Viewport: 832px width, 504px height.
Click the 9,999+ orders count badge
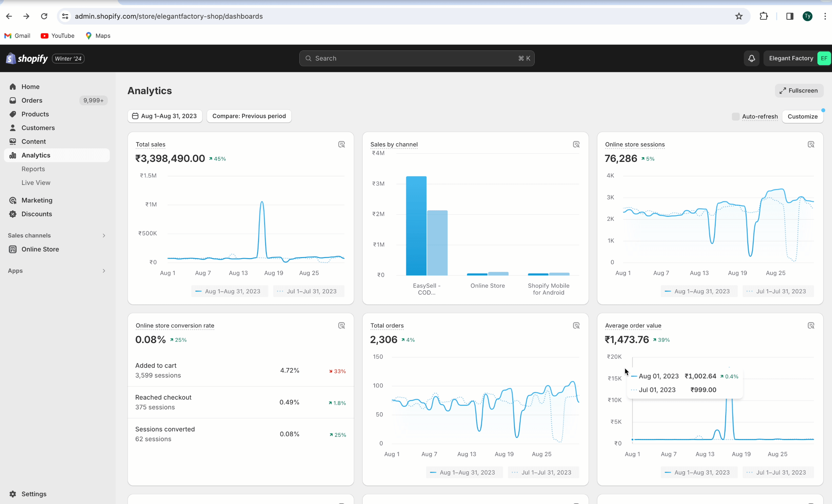tap(94, 100)
